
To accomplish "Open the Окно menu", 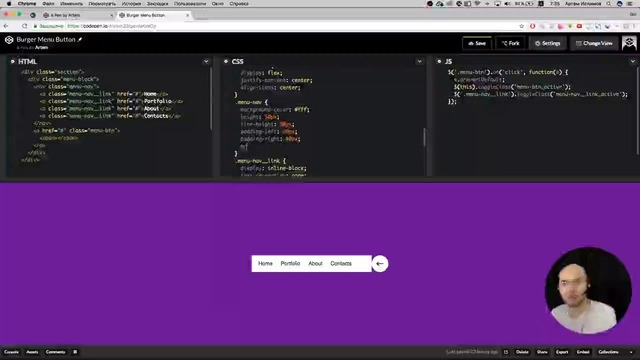I will [218, 3].
